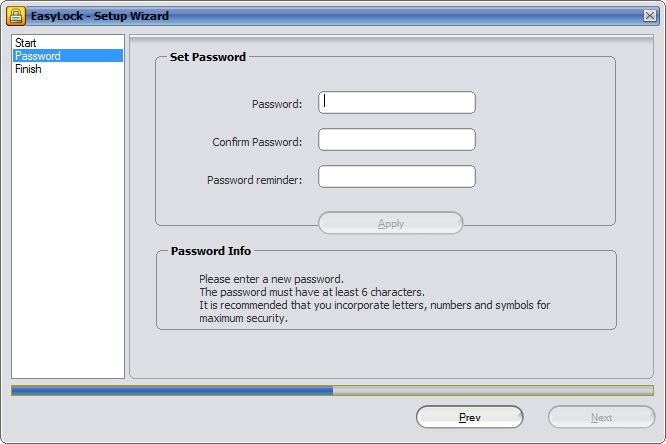Click the "Password reminder:" label
The width and height of the screenshot is (666, 444).
(254, 180)
